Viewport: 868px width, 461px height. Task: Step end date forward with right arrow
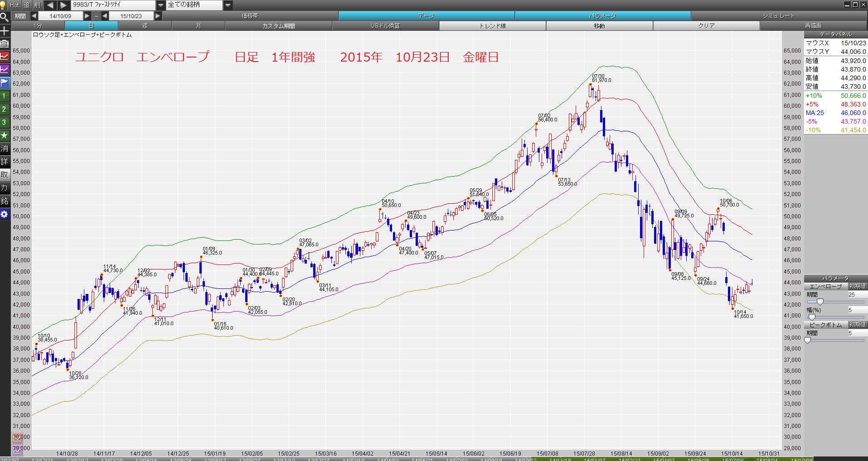[x=158, y=16]
